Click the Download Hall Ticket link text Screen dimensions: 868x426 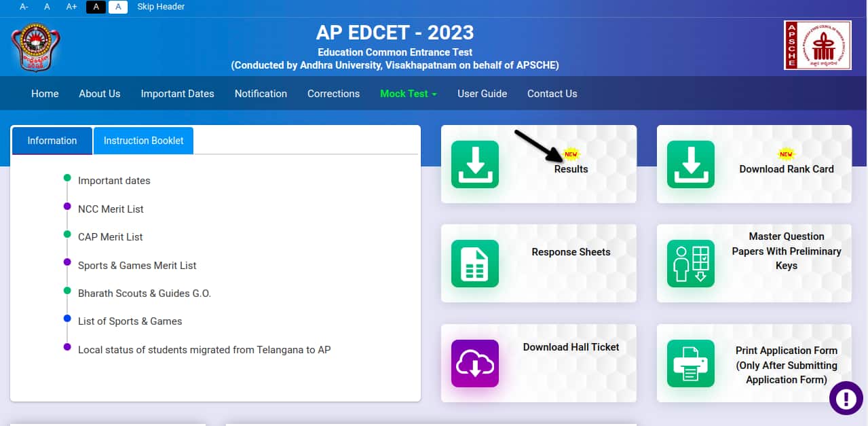click(571, 347)
